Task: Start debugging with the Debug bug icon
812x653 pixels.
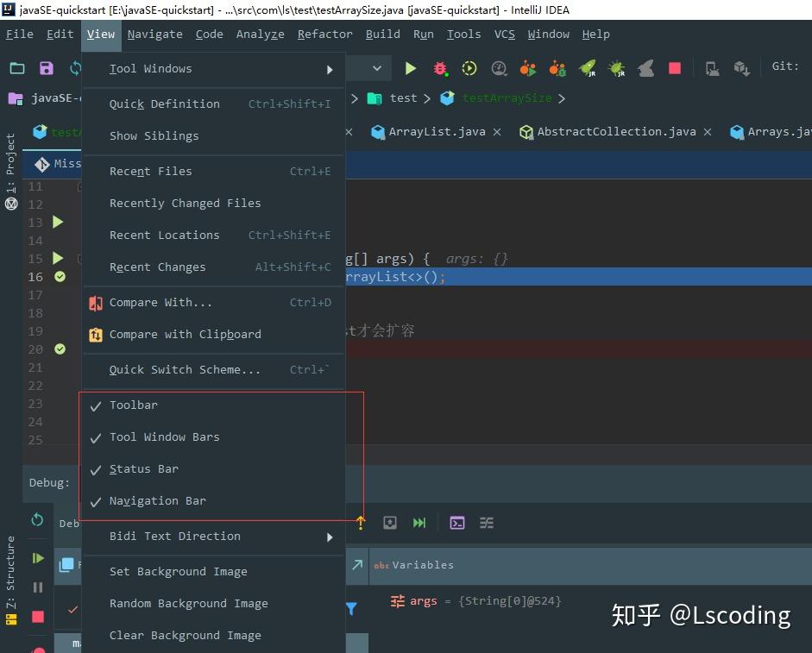Action: tap(439, 67)
